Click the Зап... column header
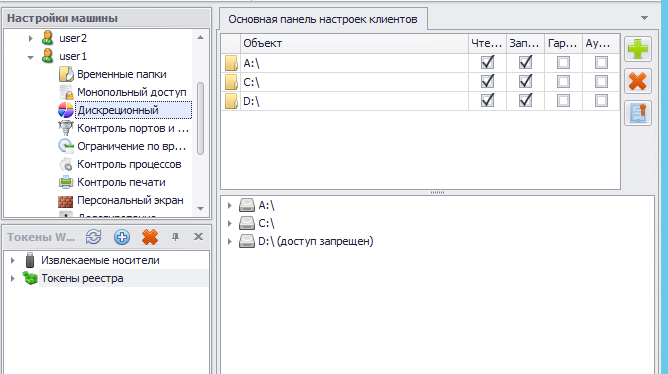668x374 pixels. (525, 43)
